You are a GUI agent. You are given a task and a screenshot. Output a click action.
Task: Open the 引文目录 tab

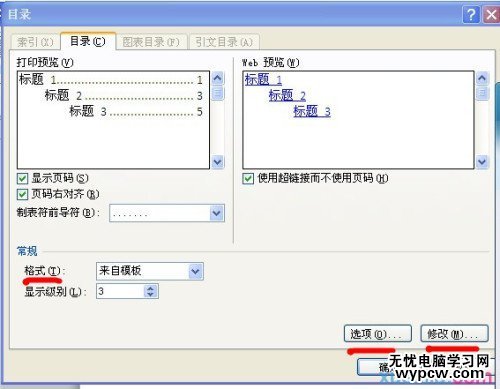click(x=224, y=42)
